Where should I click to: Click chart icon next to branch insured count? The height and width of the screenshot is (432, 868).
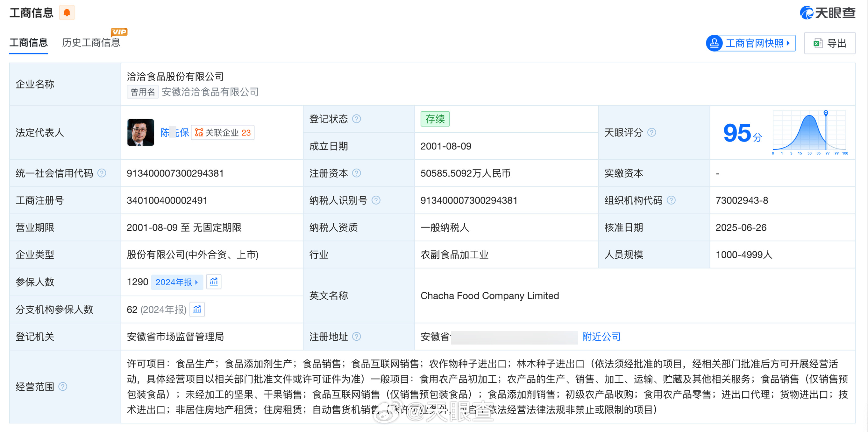[197, 309]
